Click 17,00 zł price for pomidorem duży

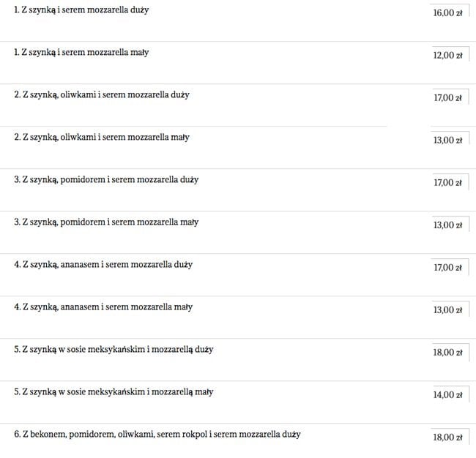(450, 183)
